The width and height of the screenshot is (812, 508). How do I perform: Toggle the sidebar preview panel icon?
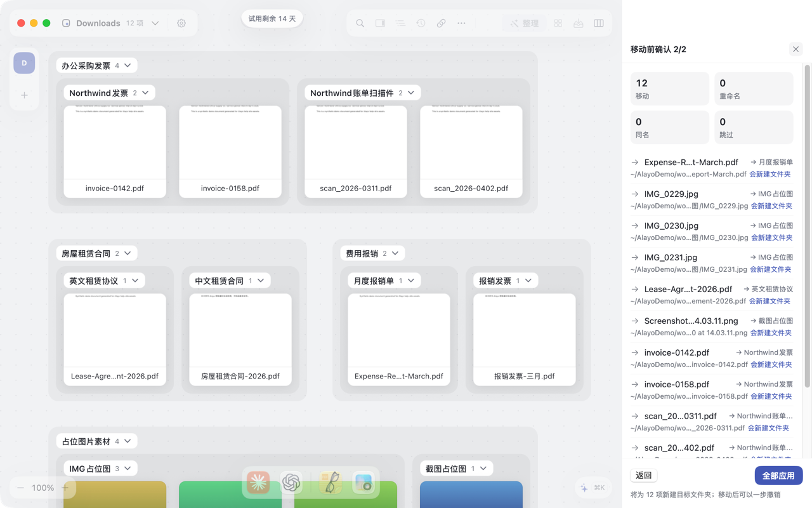(x=380, y=23)
